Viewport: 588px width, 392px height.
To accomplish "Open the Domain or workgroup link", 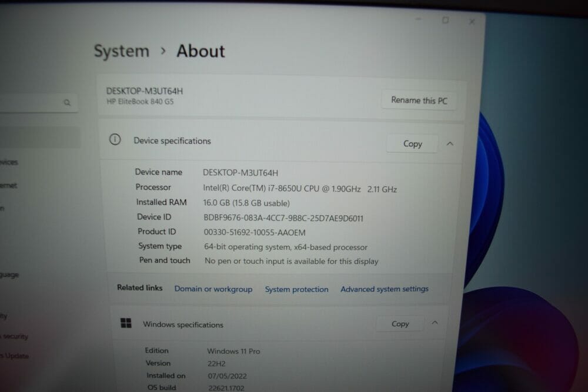I will click(213, 289).
